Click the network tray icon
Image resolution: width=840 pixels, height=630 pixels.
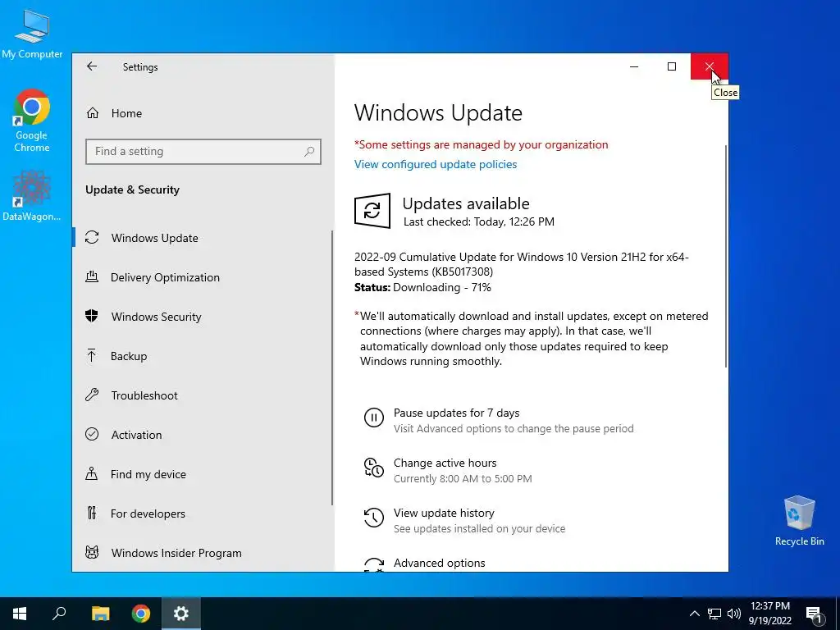(x=714, y=614)
